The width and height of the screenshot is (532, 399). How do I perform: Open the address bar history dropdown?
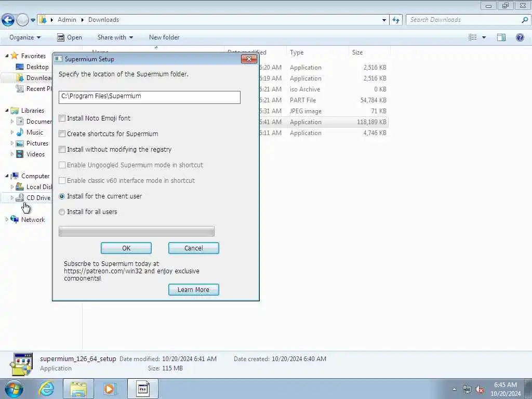tap(384, 20)
